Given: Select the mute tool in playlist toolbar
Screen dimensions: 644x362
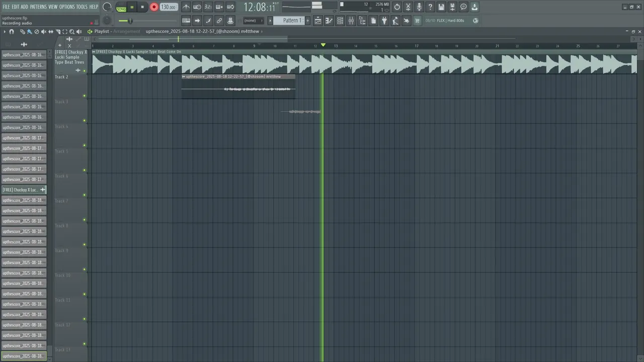Looking at the screenshot, I should [43, 32].
